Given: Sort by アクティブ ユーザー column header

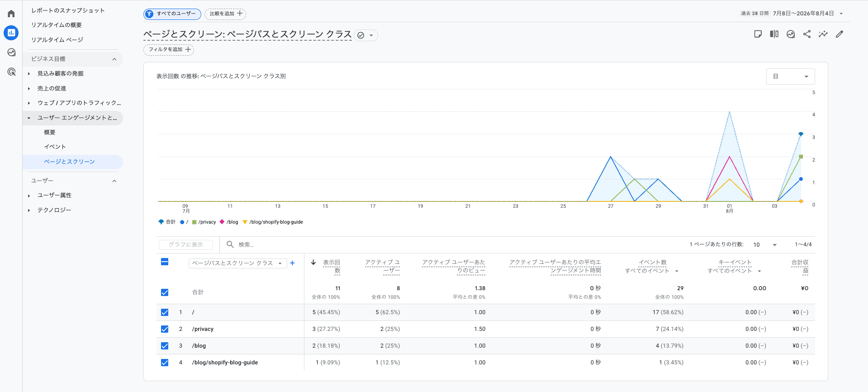Looking at the screenshot, I should tap(382, 266).
